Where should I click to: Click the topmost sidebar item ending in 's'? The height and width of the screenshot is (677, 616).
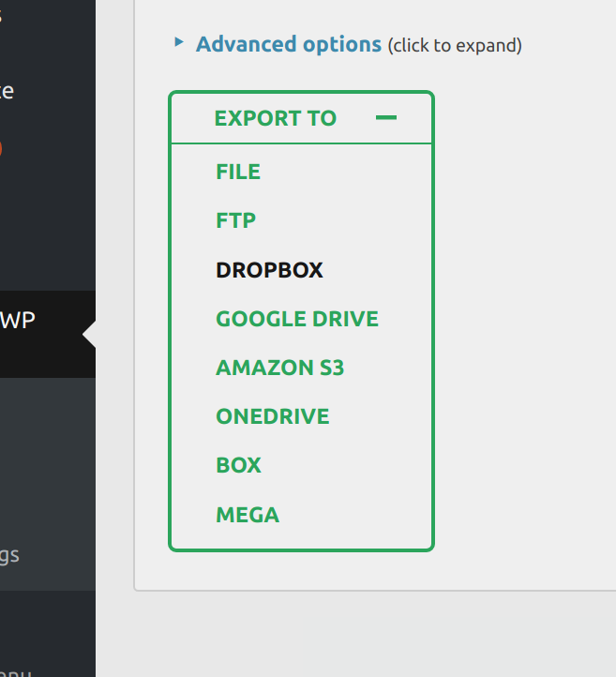click(x=3, y=17)
